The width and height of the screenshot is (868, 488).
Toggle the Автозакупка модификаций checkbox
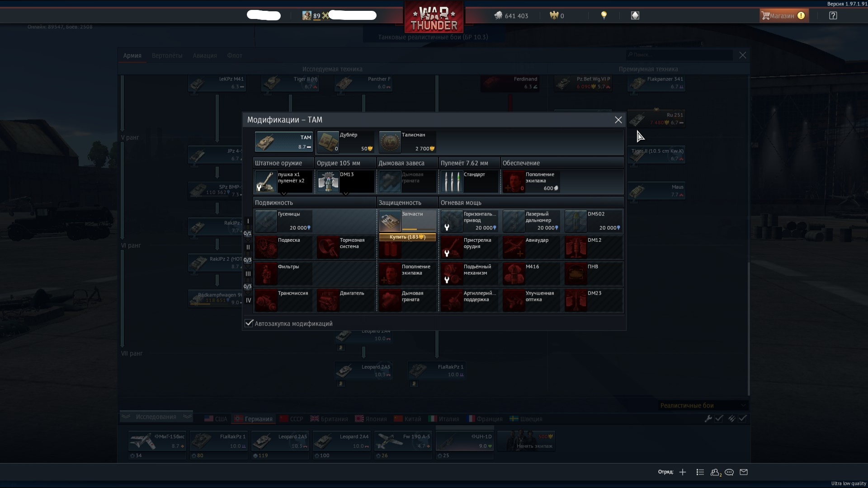pos(249,323)
